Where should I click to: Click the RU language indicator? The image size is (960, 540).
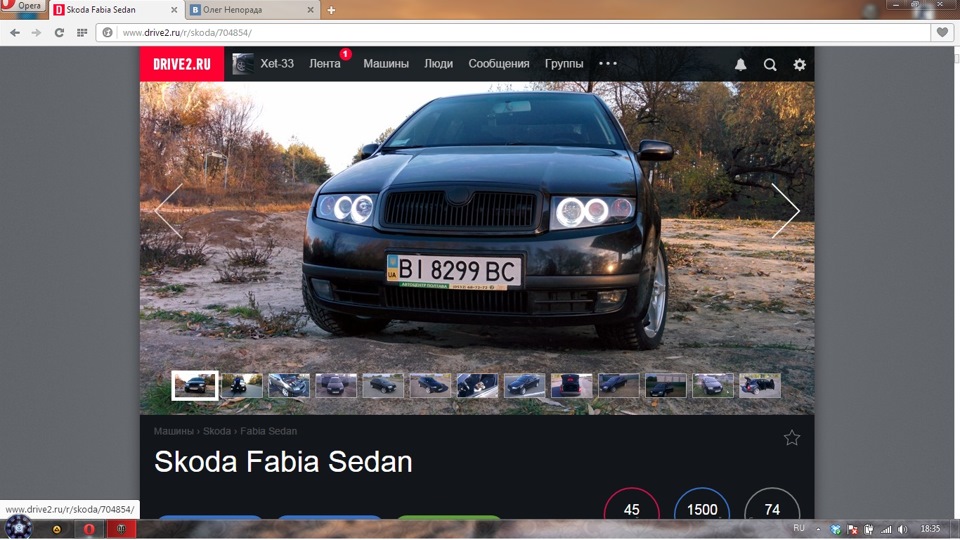(x=799, y=528)
